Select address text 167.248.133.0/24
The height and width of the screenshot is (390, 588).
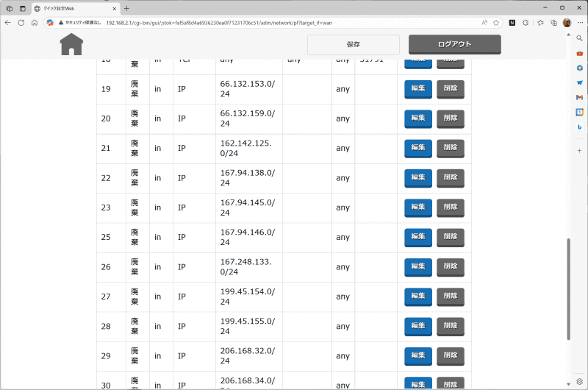(245, 267)
